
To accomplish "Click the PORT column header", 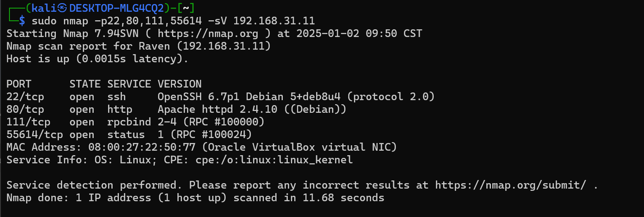I will point(18,84).
